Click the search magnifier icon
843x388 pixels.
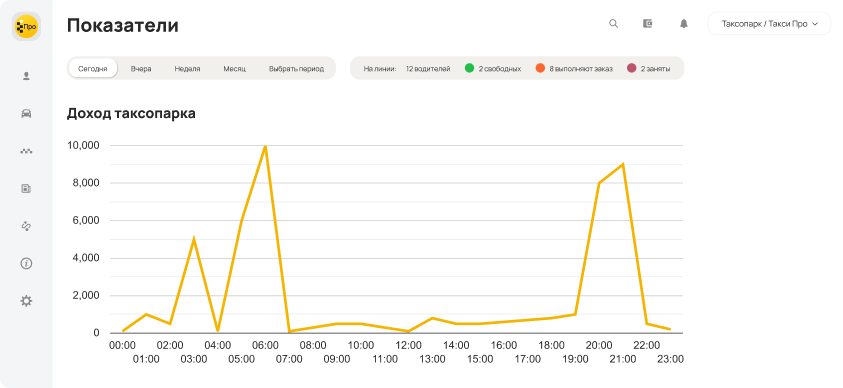pyautogui.click(x=613, y=24)
